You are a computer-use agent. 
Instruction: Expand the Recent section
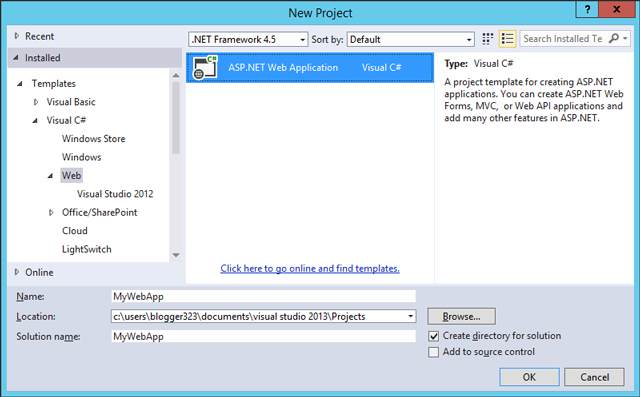pos(17,36)
